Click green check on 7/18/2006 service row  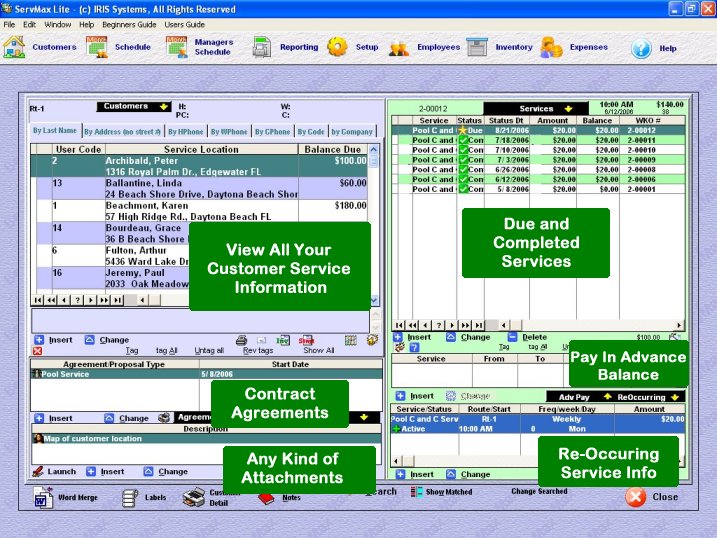tap(463, 140)
